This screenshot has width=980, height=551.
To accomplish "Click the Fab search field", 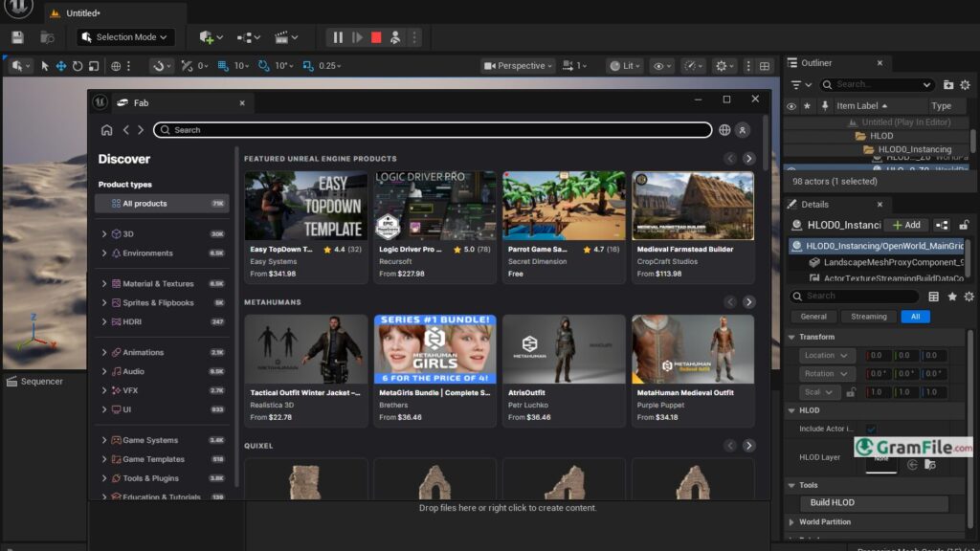I will [x=433, y=130].
